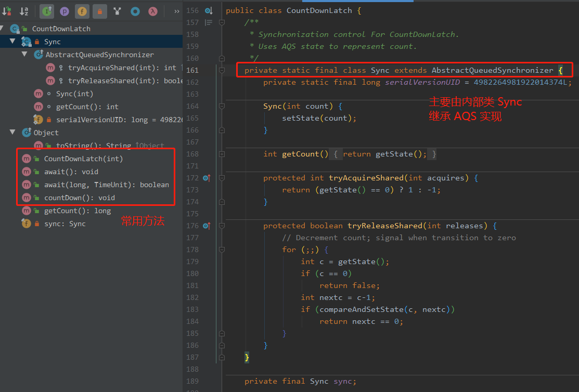Image resolution: width=579 pixels, height=392 pixels.
Task: Open more toolbar actions chevron
Action: 176,11
